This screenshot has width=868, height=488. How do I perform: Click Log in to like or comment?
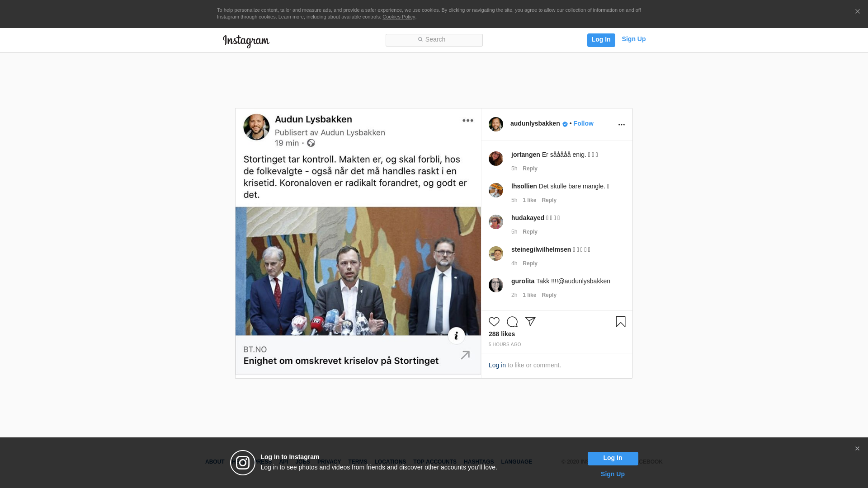[497, 366]
